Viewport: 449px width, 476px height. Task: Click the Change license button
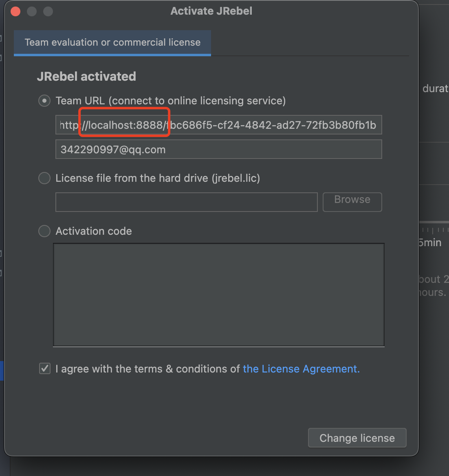point(357,438)
